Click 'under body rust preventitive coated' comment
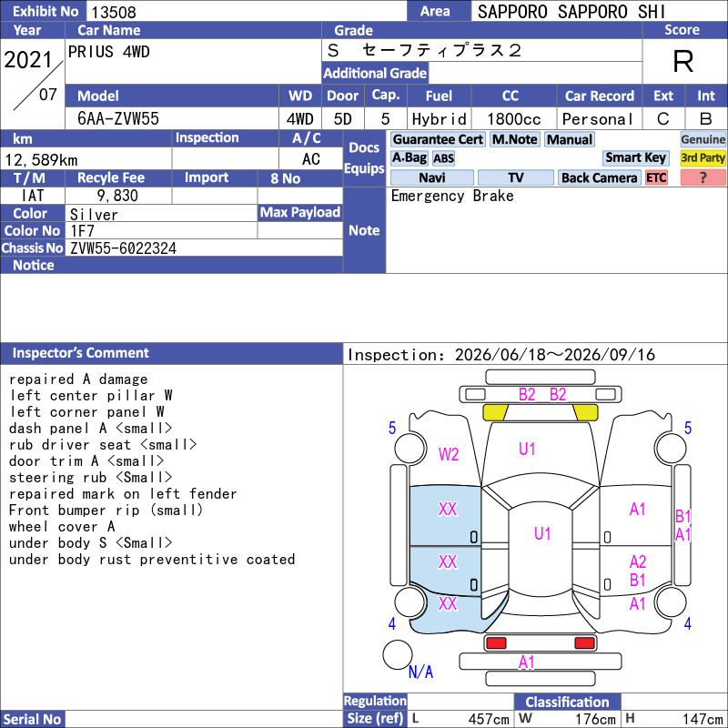The image size is (728, 728). [x=152, y=560]
